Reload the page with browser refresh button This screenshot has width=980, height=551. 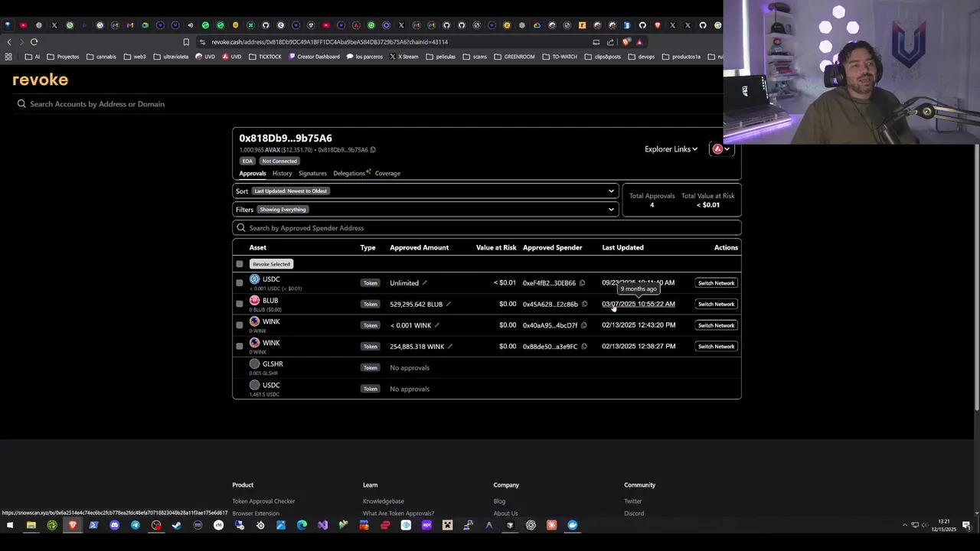(34, 42)
